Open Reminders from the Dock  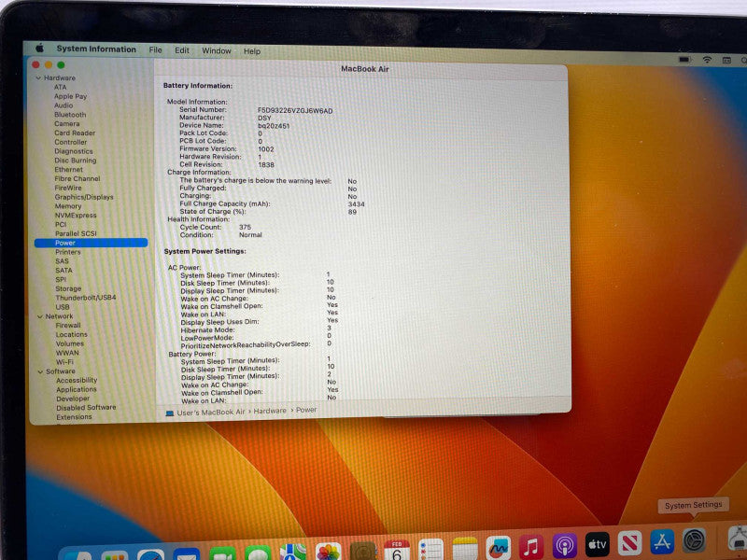tap(431, 549)
